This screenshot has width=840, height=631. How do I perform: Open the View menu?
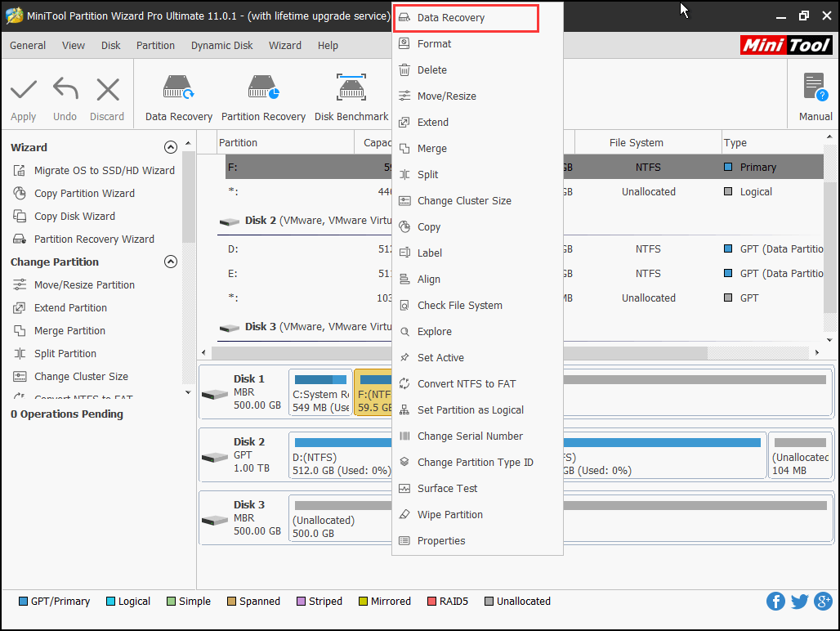74,46
